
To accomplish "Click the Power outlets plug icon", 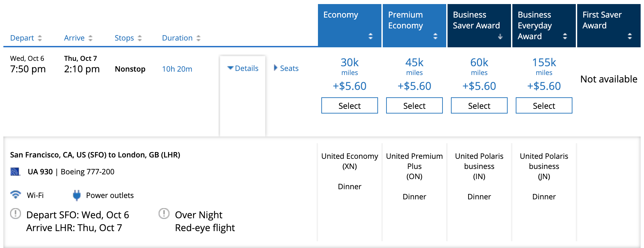I will pyautogui.click(x=77, y=195).
